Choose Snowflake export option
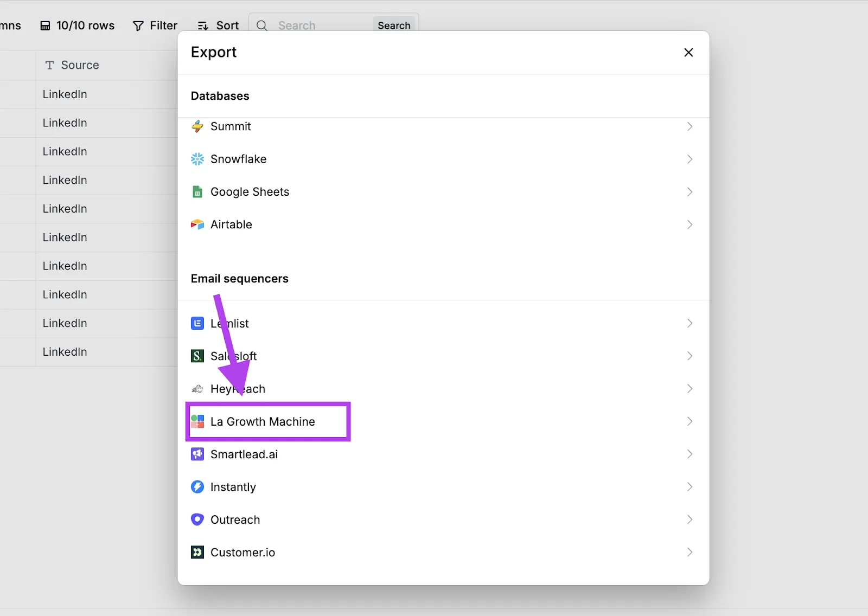The width and height of the screenshot is (868, 616). tap(443, 159)
